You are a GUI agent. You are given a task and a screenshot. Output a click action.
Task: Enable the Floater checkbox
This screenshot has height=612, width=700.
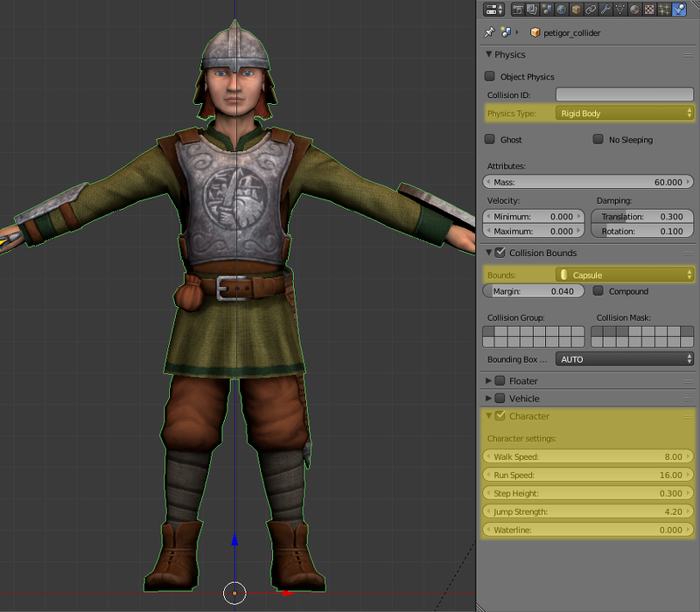click(x=500, y=380)
